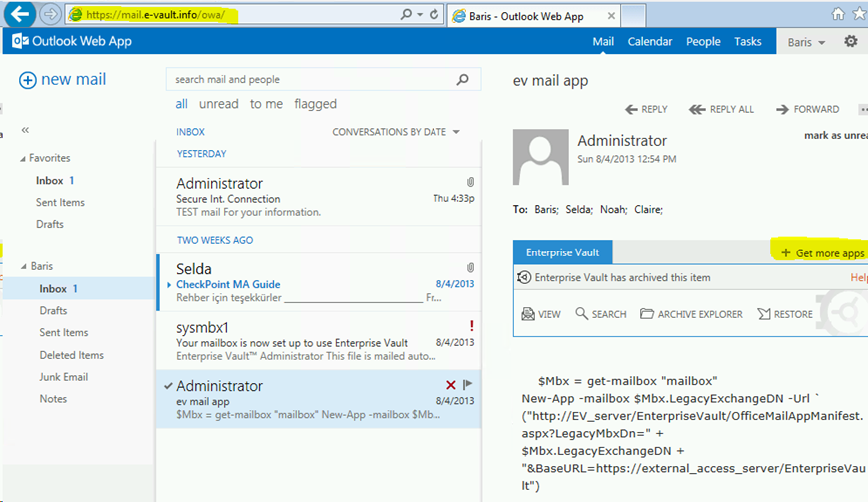Image resolution: width=868 pixels, height=502 pixels.
Task: Switch to Mail in top navigation
Action: [603, 42]
